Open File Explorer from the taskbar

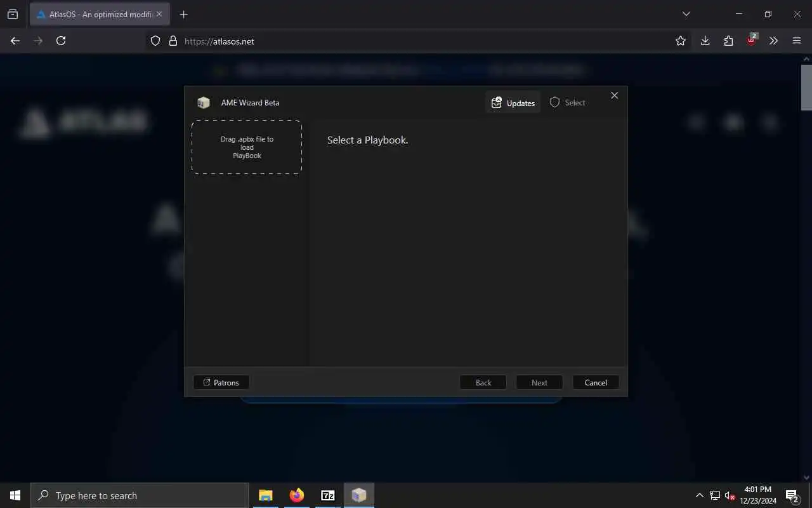click(266, 495)
